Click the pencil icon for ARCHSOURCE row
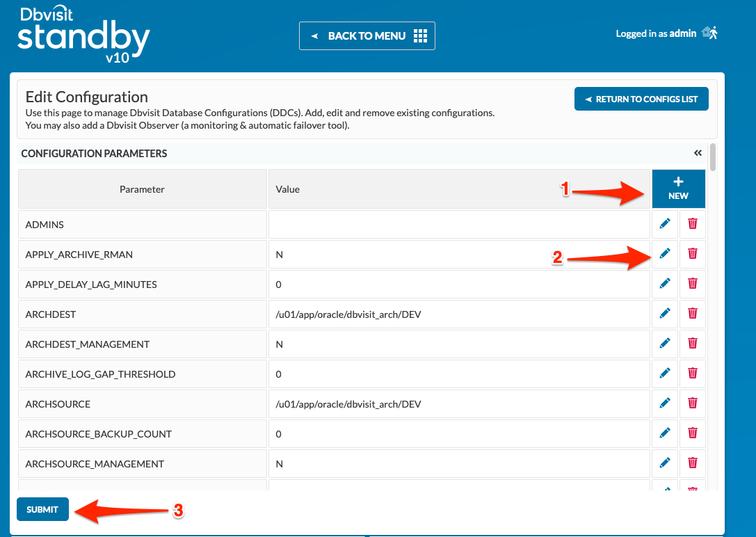This screenshot has width=756, height=537. point(664,403)
